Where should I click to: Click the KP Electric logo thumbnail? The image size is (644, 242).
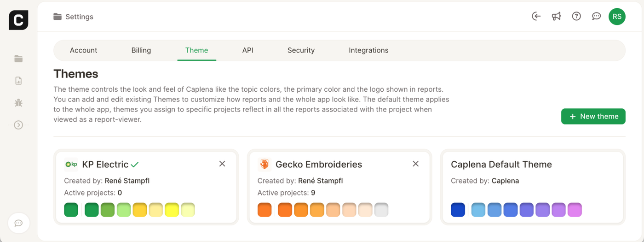71,164
